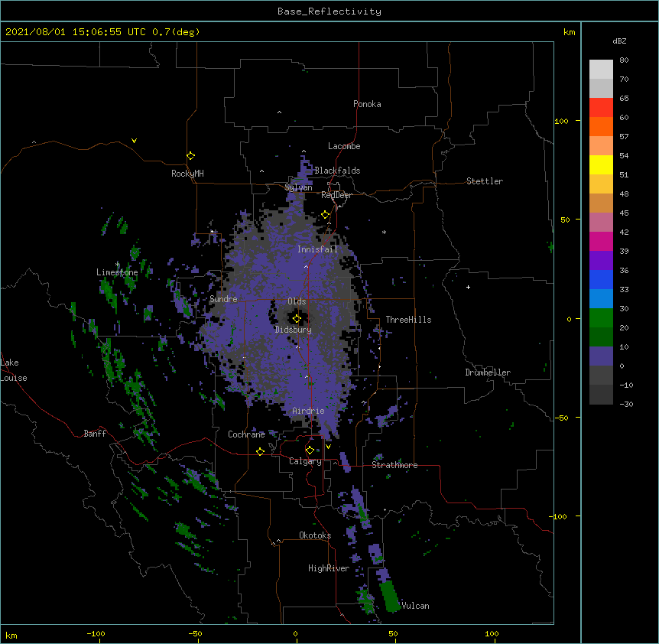The image size is (659, 644).
Task: Select the Limestone label
Action: tap(117, 272)
